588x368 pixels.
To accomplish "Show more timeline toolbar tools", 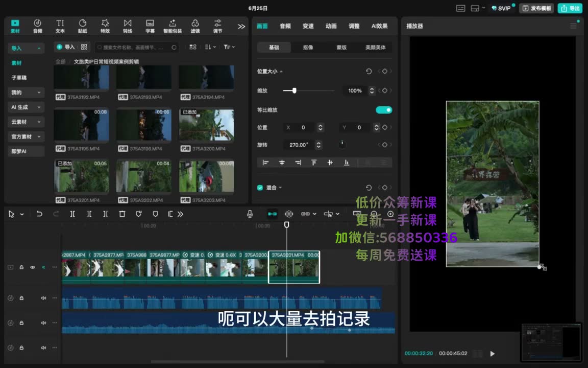I will point(180,214).
